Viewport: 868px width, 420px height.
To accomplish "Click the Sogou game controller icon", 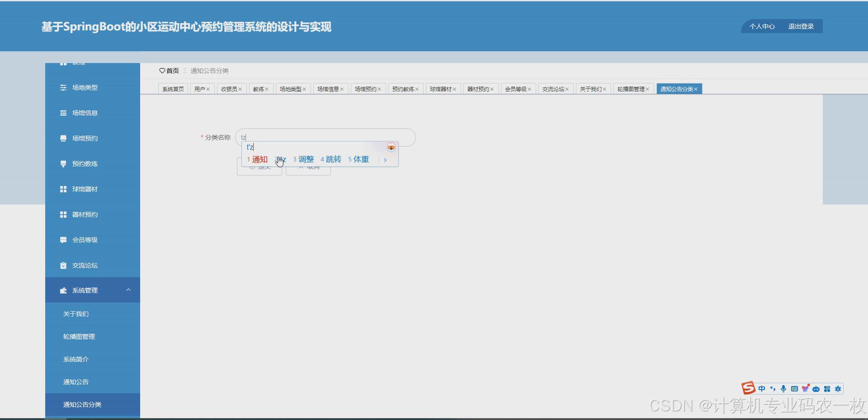I will [816, 389].
